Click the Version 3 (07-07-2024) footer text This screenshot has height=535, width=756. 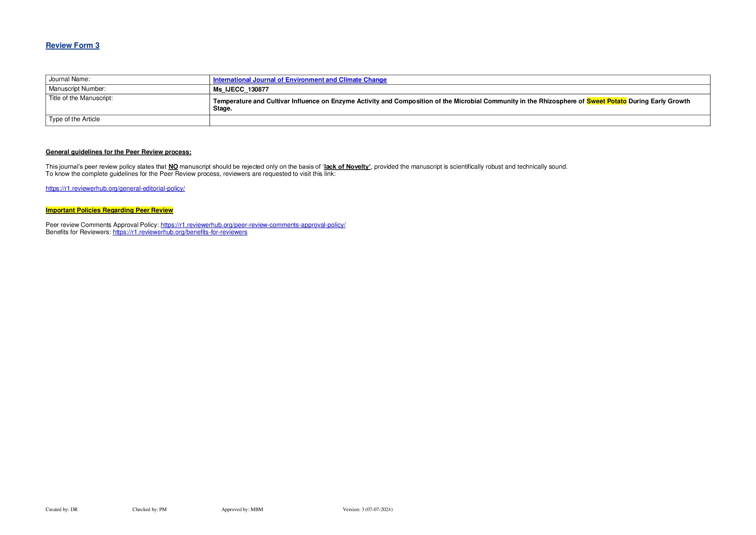click(x=367, y=509)
